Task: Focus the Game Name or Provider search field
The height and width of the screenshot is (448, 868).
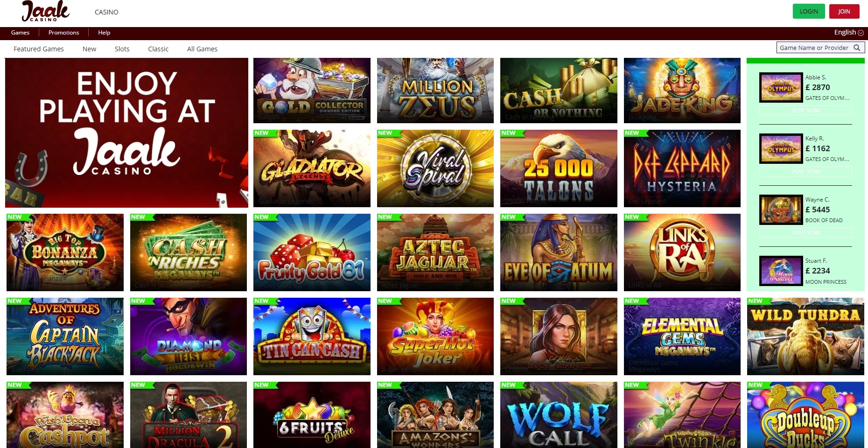Action: tap(820, 48)
